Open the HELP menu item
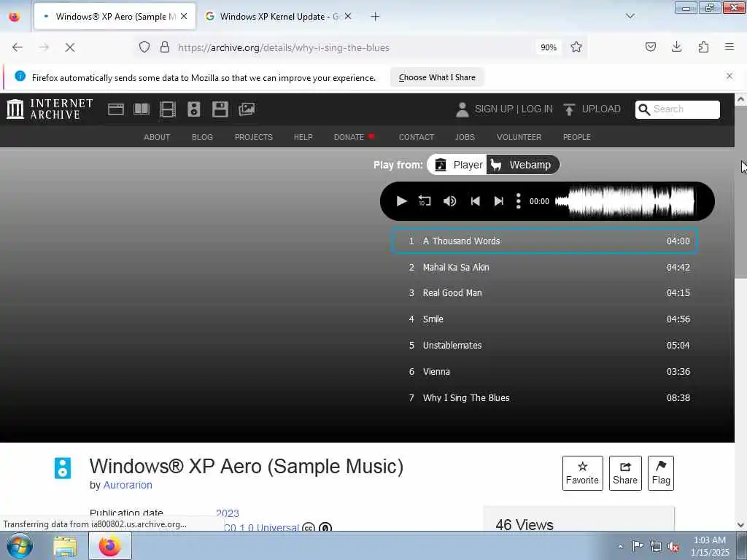This screenshot has width=747, height=560. (x=303, y=137)
